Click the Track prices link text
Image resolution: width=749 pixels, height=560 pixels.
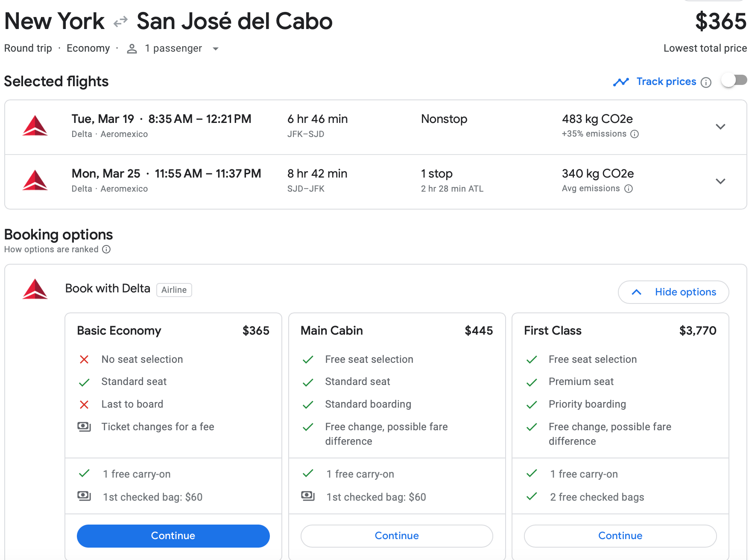[666, 82]
